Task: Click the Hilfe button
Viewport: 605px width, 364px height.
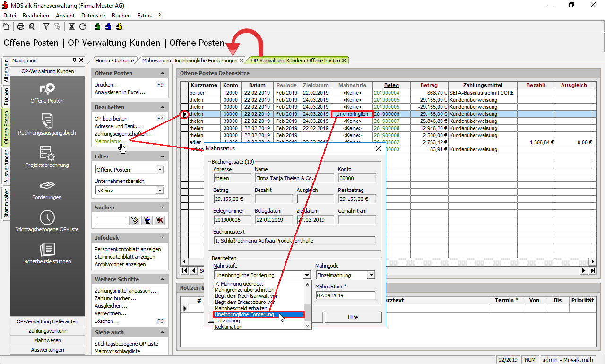Action: 353,317
